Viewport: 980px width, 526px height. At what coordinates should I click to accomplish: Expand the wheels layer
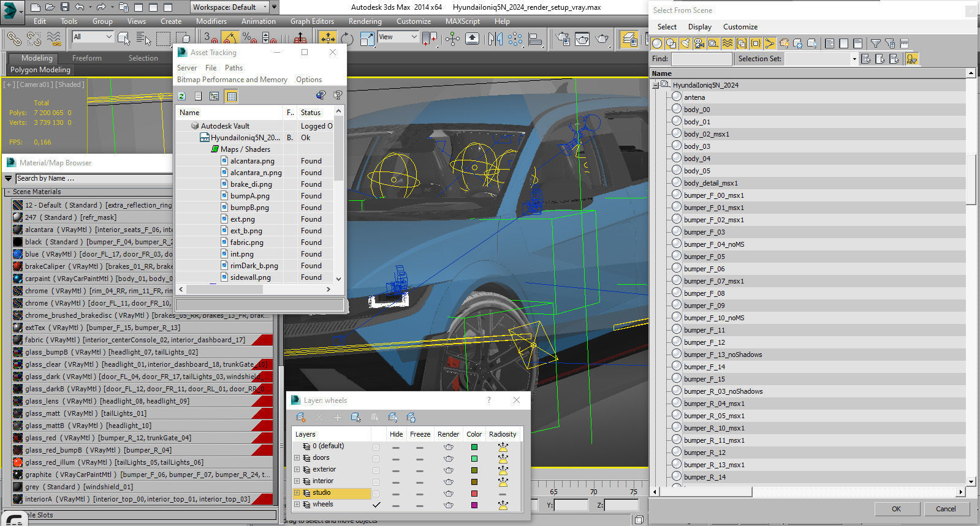point(297,505)
